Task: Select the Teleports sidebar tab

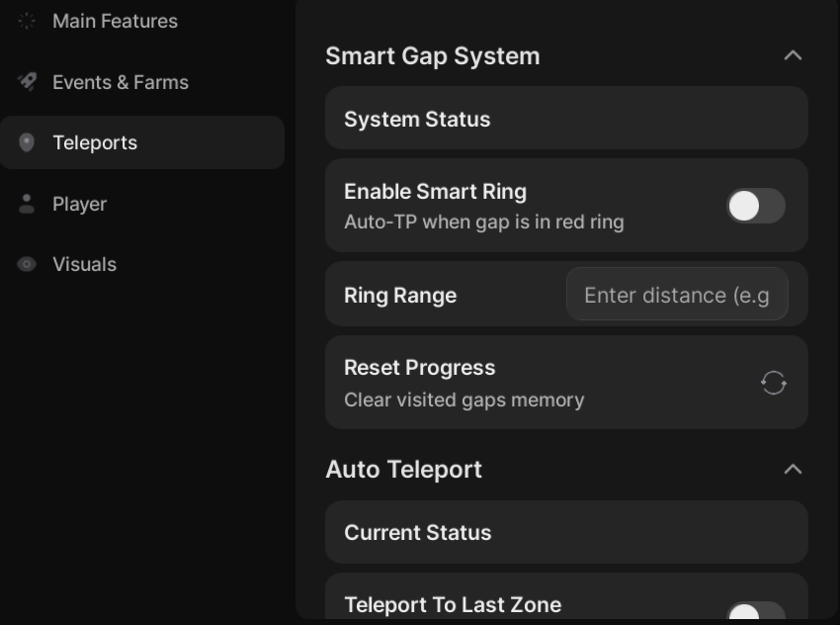Action: (95, 142)
